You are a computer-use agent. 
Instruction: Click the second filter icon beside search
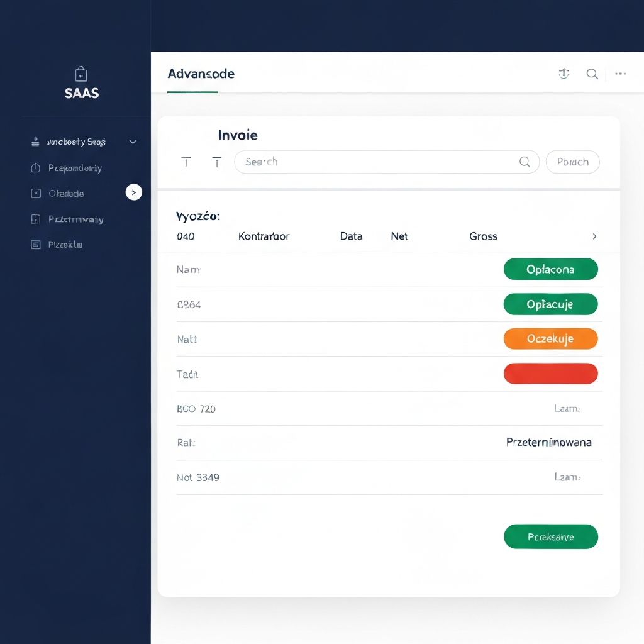(x=217, y=162)
